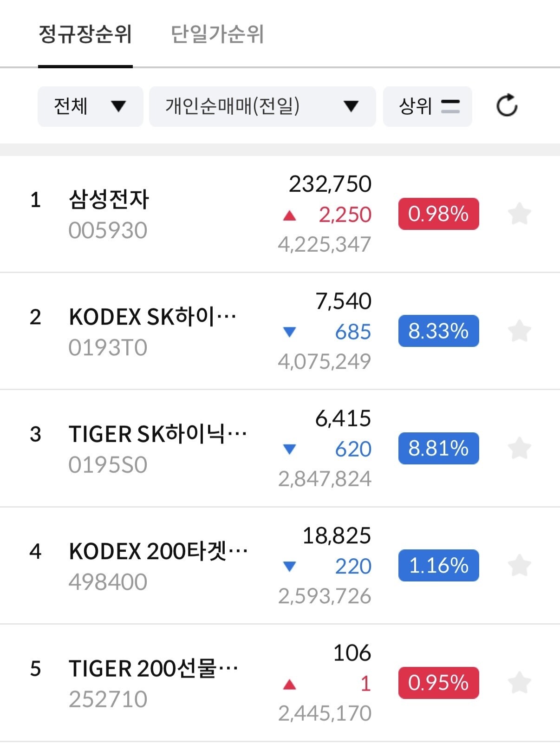Open the 전체 market filter dropdown

[91, 106]
